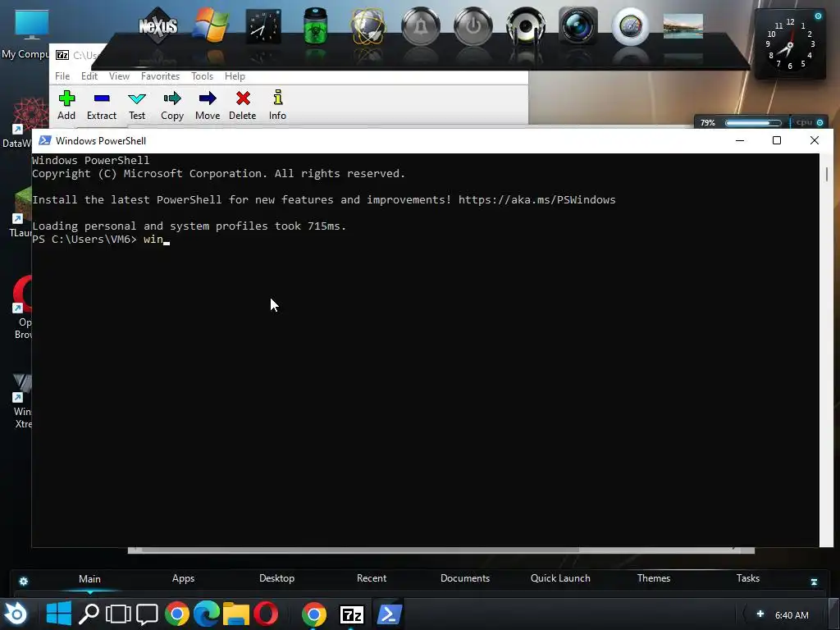Switch to the Tasks tab

pos(748,578)
